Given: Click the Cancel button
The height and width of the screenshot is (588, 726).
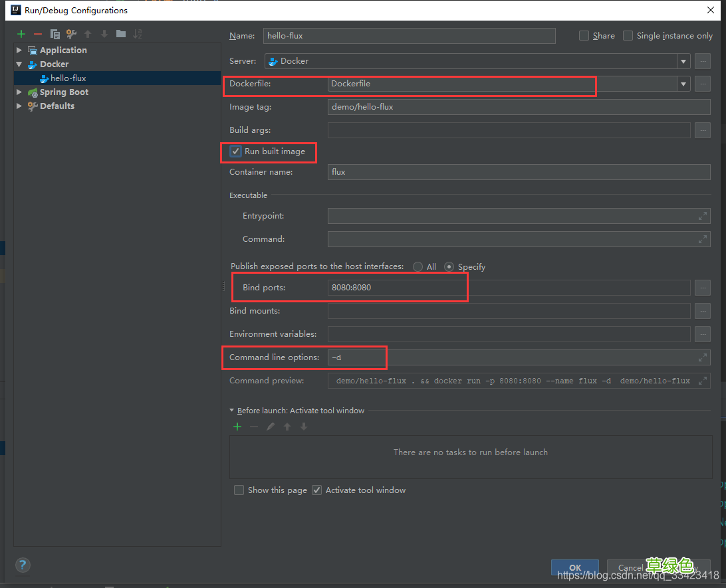Looking at the screenshot, I should coord(630,567).
